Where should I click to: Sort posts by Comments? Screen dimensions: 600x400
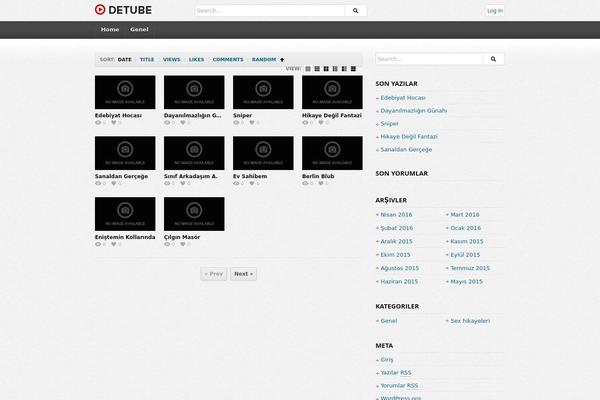point(228,60)
